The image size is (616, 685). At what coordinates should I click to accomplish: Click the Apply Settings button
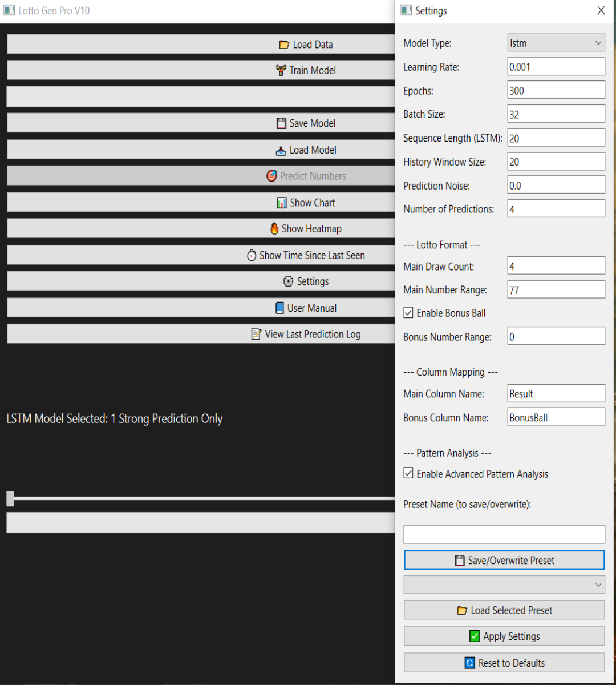[504, 636]
